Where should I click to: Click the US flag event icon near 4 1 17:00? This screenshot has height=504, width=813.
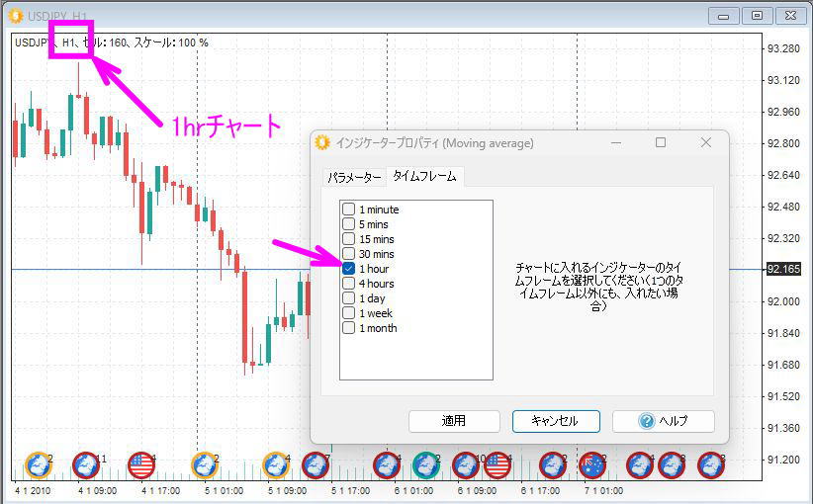tap(141, 465)
